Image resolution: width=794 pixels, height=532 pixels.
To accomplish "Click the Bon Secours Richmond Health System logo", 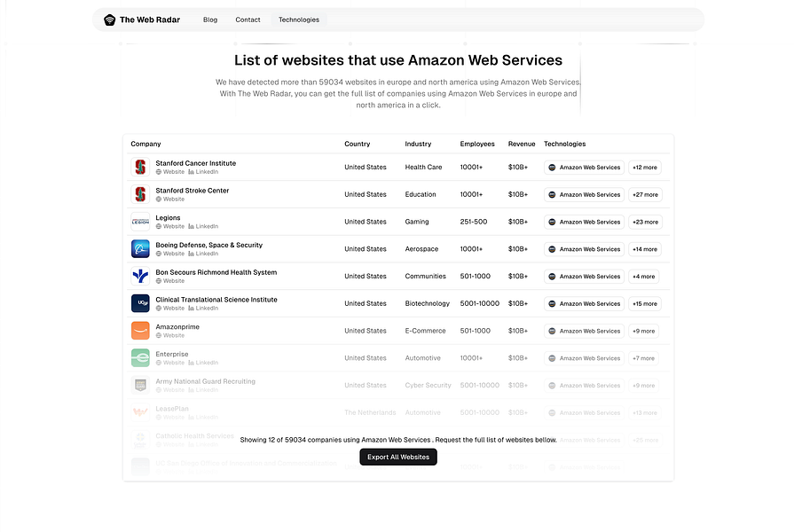I will 139,276.
